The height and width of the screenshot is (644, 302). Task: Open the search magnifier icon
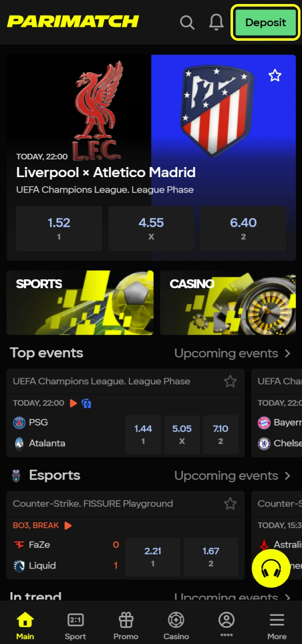(x=187, y=23)
